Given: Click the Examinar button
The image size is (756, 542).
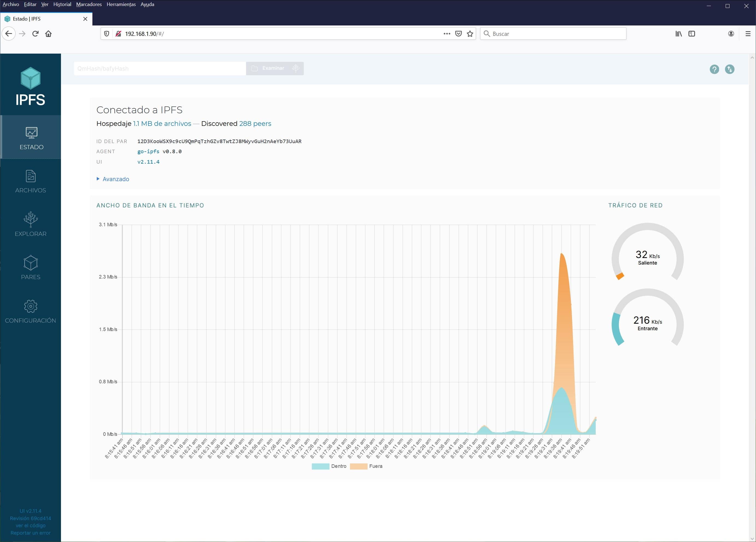Looking at the screenshot, I should [x=273, y=68].
